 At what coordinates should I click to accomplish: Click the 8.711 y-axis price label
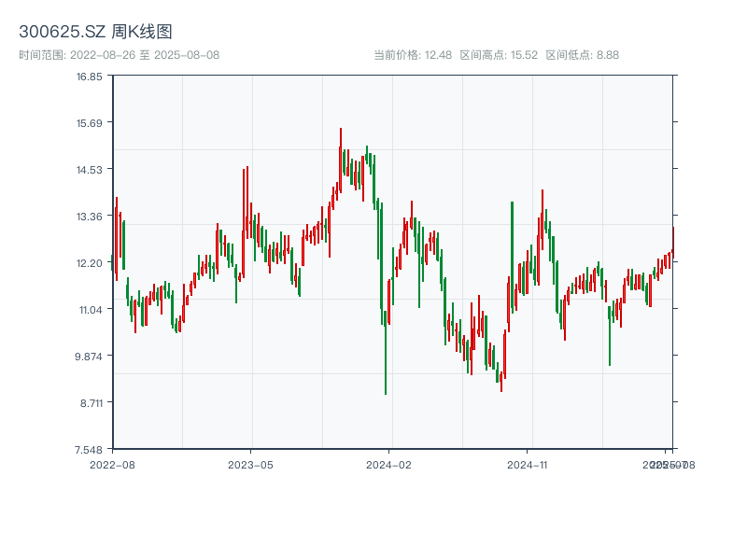point(90,403)
